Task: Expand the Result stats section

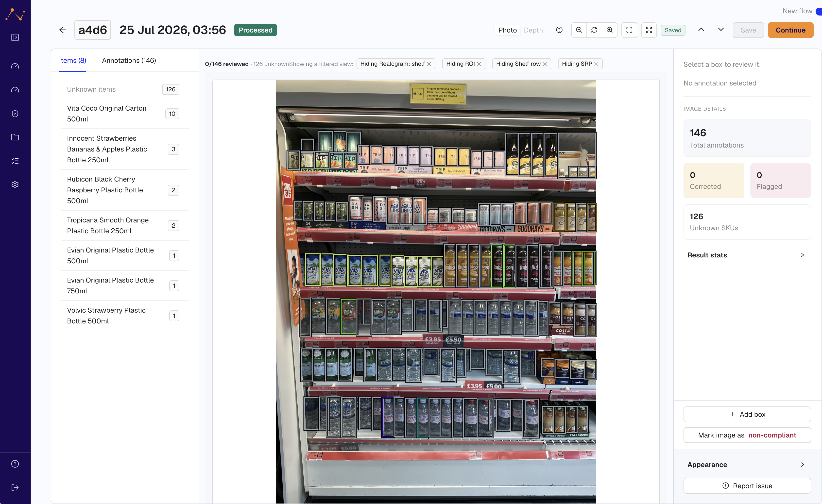Action: pyautogui.click(x=747, y=255)
